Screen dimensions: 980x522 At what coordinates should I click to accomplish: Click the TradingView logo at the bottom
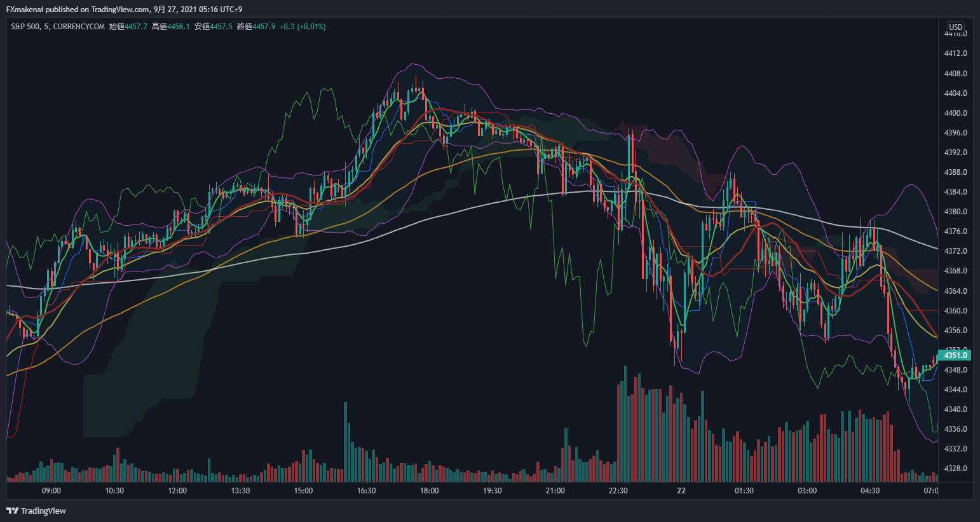[36, 511]
